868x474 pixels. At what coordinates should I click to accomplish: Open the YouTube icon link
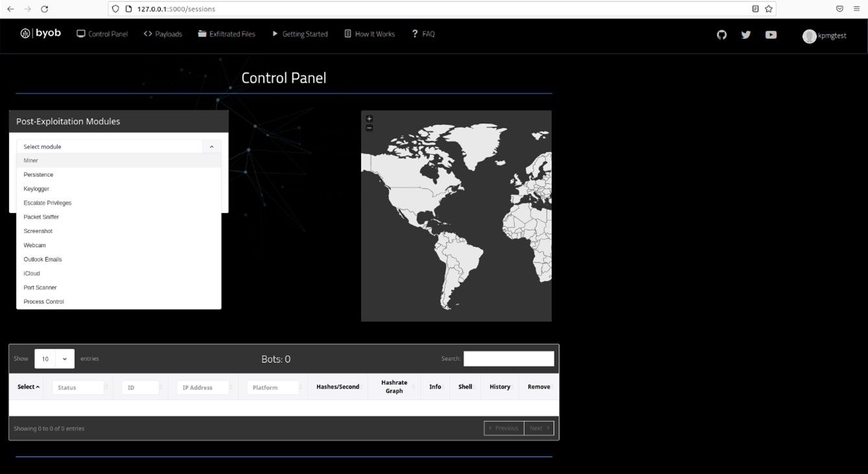click(771, 34)
